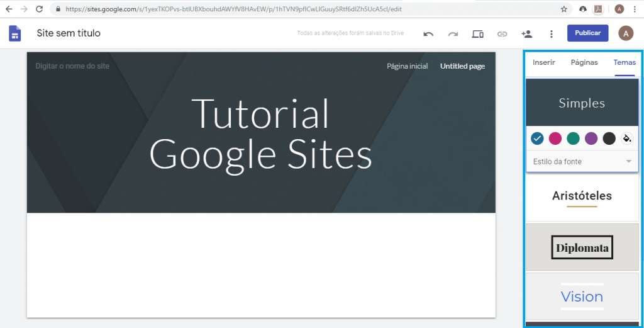The height and width of the screenshot is (328, 644).
Task: Open the Chrome menu three dots
Action: [635, 9]
